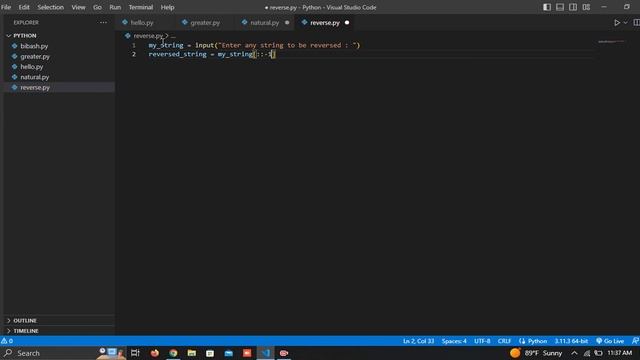
Task: Launch Firefox from the taskbar
Action: tap(155, 353)
